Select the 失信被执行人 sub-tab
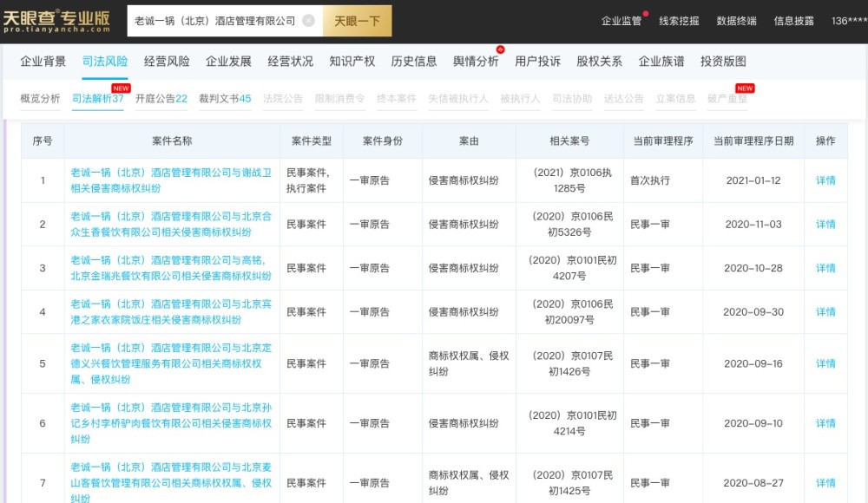Image resolution: width=868 pixels, height=503 pixels. [x=458, y=99]
